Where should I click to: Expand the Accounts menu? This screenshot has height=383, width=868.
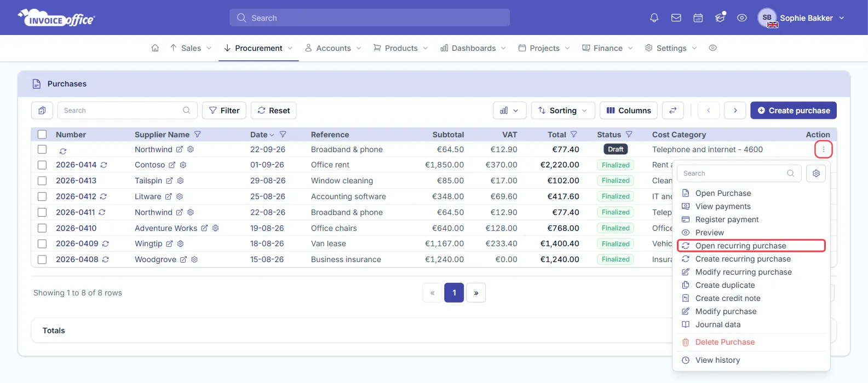pyautogui.click(x=333, y=48)
